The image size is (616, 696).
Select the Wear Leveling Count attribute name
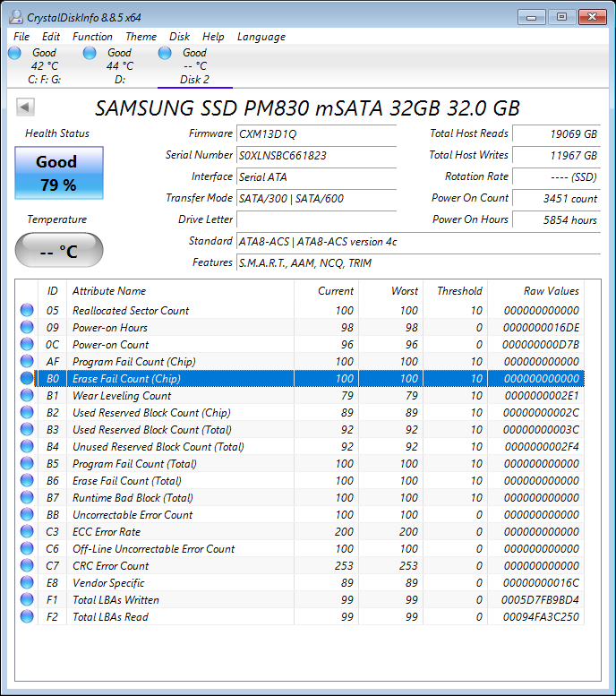point(122,396)
